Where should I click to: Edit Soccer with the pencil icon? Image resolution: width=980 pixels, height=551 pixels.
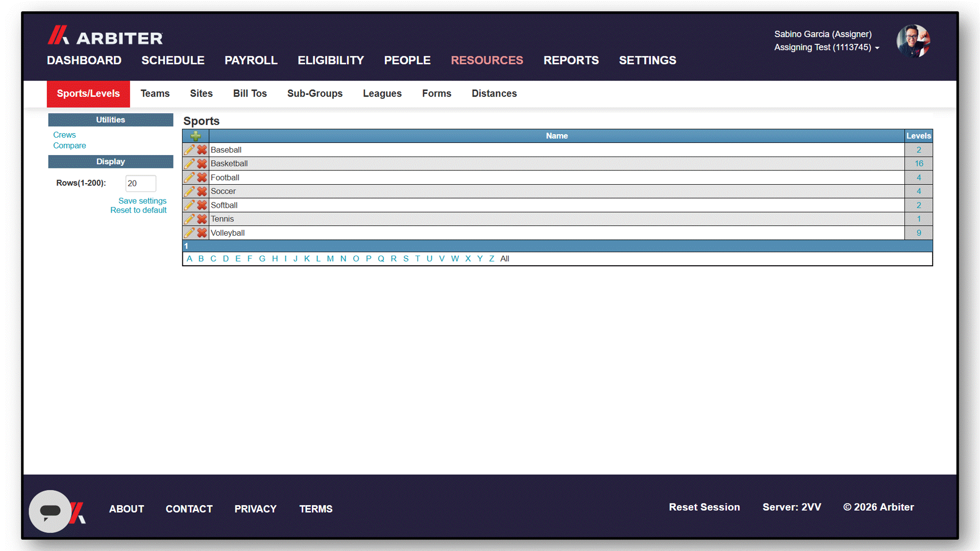pos(189,191)
